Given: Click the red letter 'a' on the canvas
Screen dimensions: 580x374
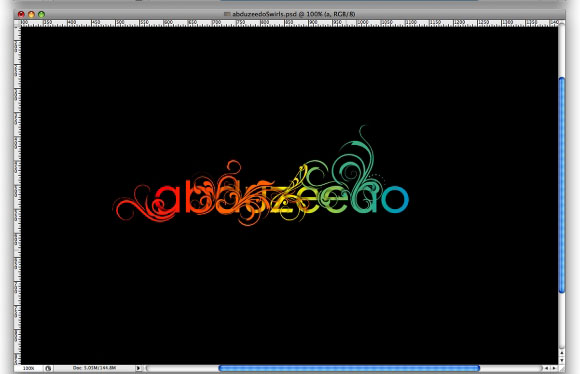Looking at the screenshot, I should [x=167, y=199].
